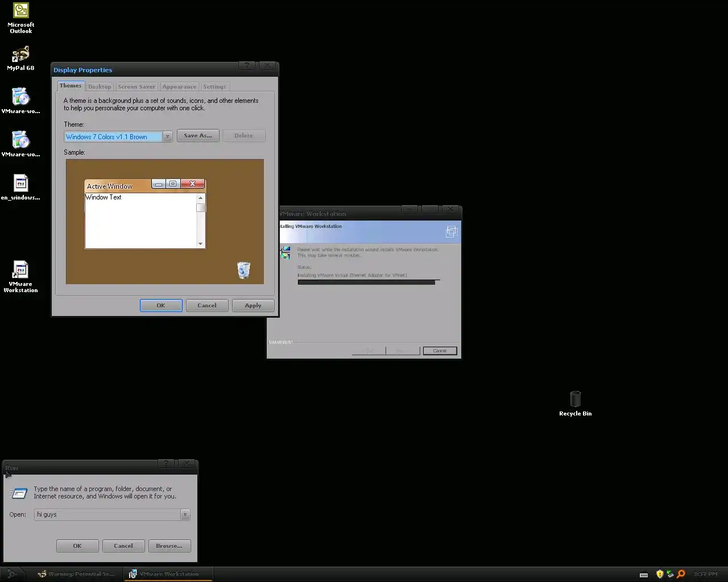
Task: Click Cancel in Display Properties
Action: [207, 306]
